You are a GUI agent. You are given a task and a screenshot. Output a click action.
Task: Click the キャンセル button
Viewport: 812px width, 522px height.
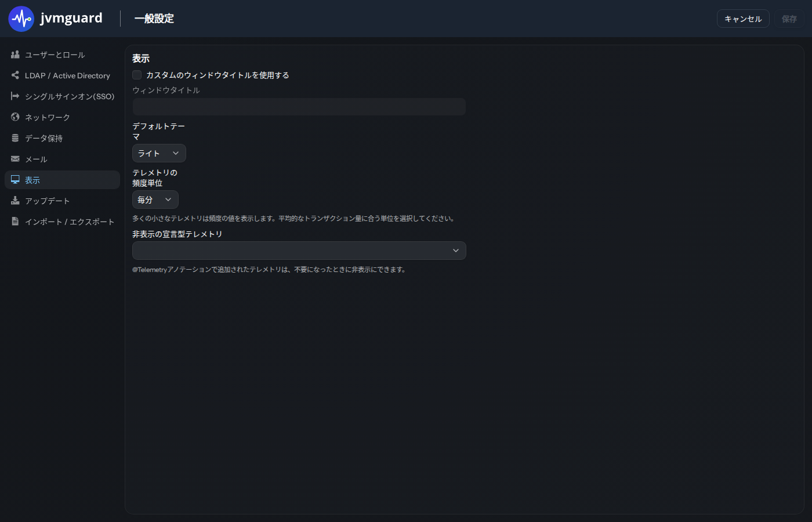[x=743, y=19]
